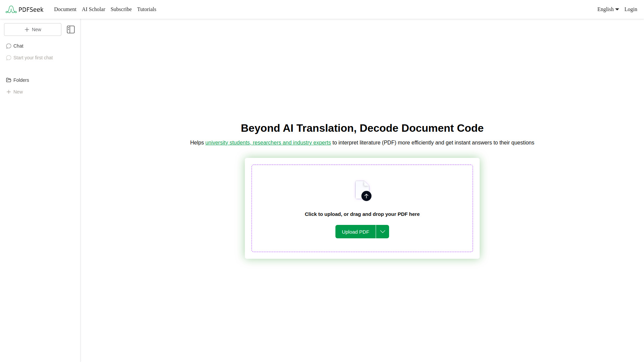
Task: Select Start your first chat entry
Action: coord(33,58)
